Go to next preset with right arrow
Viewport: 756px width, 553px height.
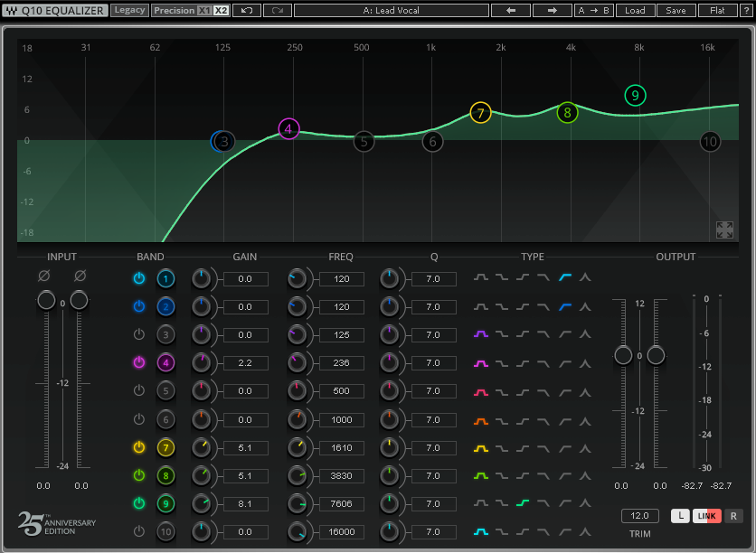coord(553,10)
